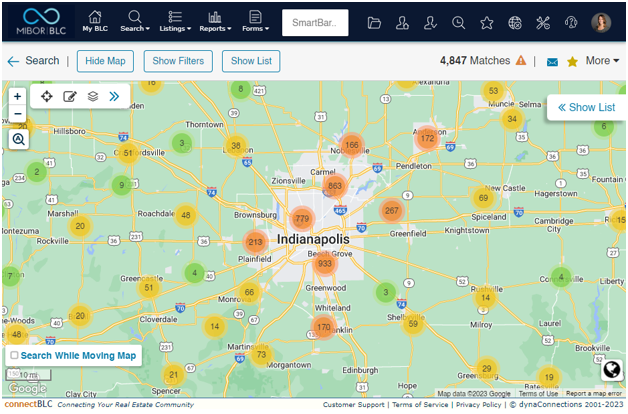Click the edit contact person icon

pos(430,23)
